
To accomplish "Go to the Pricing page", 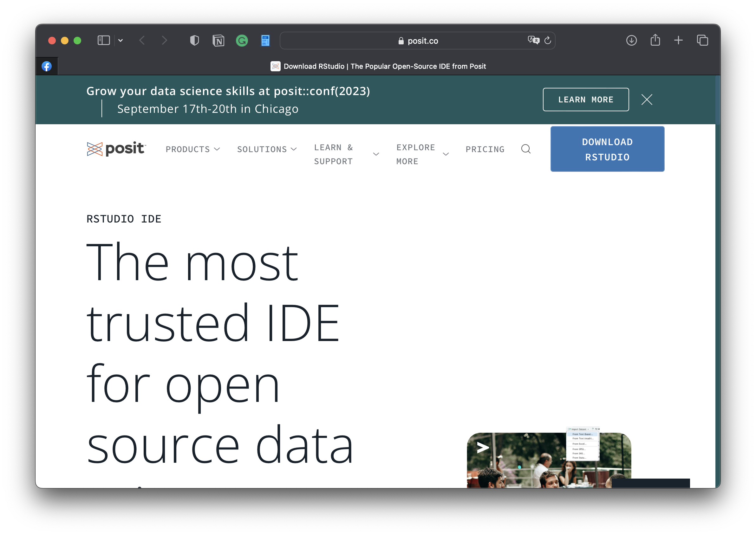I will 485,149.
